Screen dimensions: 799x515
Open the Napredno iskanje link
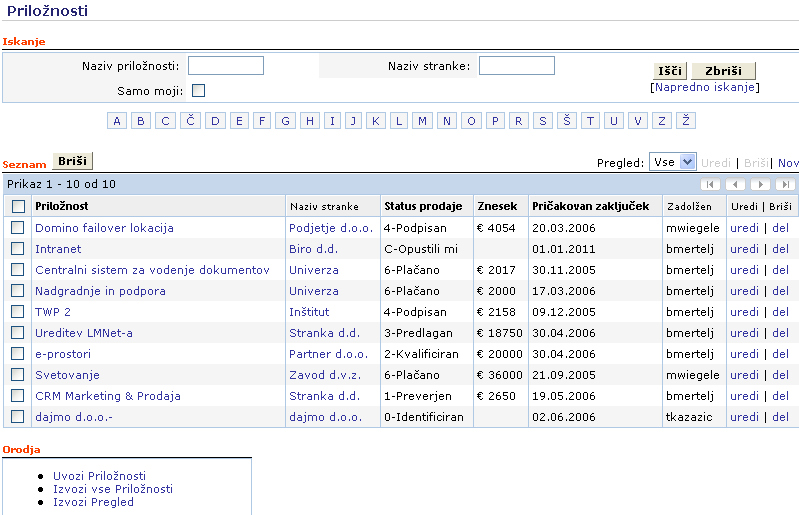(x=705, y=88)
